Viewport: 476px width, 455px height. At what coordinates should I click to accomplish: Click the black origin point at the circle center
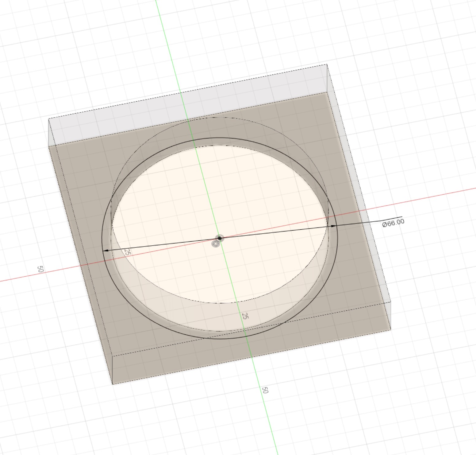[220, 238]
